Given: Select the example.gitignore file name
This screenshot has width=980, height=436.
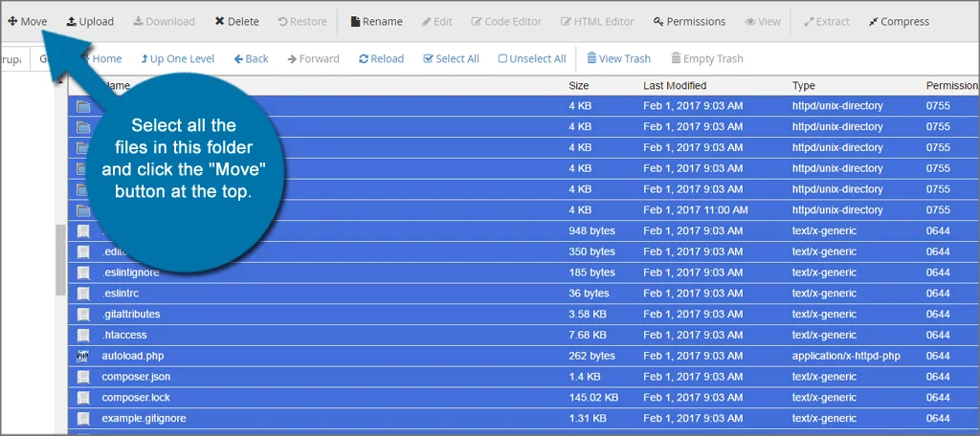Looking at the screenshot, I should (x=144, y=418).
